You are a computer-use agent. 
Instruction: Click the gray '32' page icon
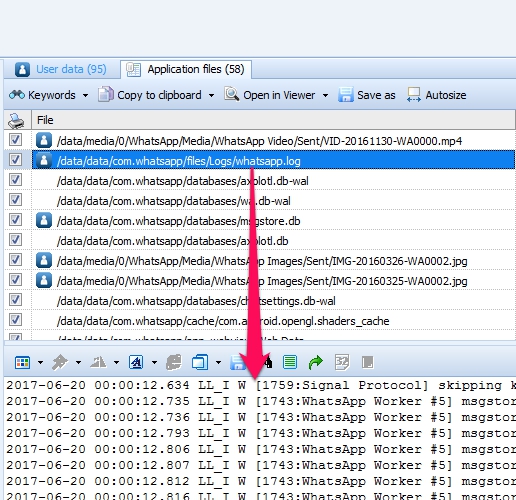(x=342, y=362)
